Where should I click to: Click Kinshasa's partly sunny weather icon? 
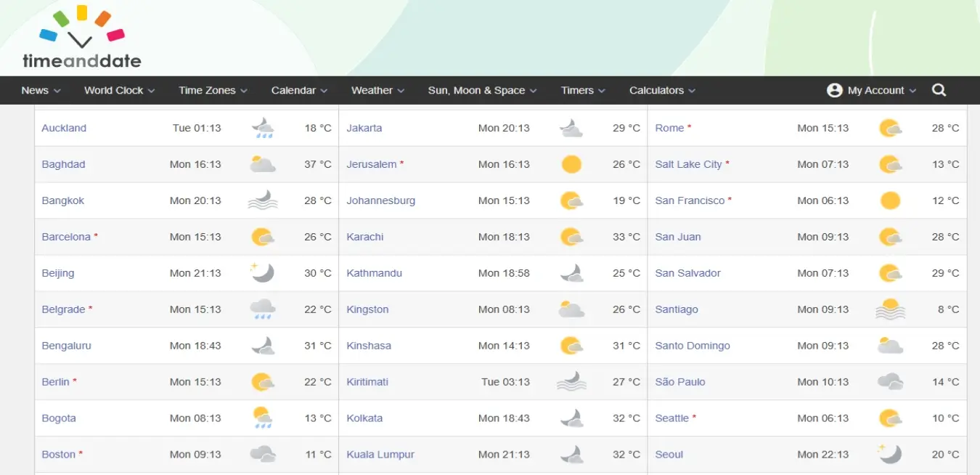572,346
